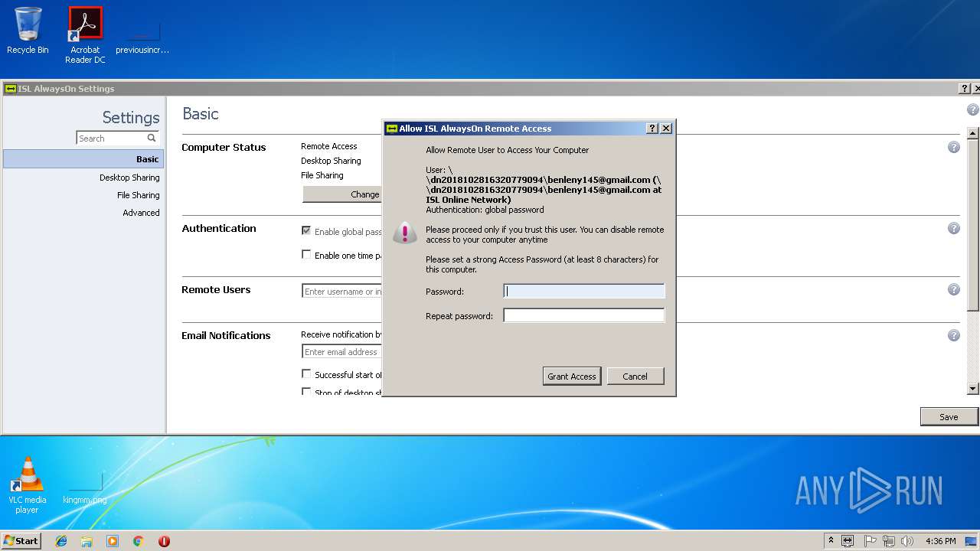The height and width of the screenshot is (551, 980).
Task: Show hidden tray icons arrow
Action: point(831,541)
